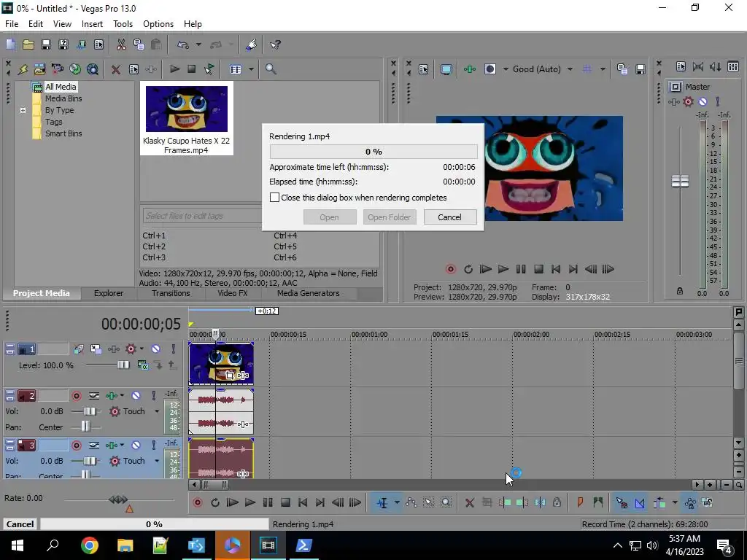Screen dimensions: 747x560
Task: Open Google Chrome from the Windows taskbar
Action: [90, 545]
